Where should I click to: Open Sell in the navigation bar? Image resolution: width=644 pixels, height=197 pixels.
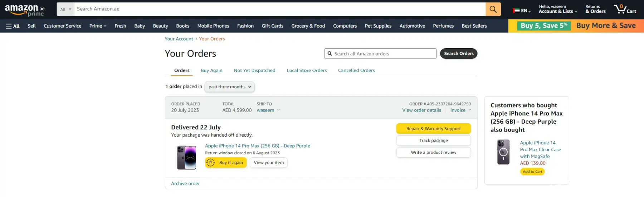[x=31, y=26]
